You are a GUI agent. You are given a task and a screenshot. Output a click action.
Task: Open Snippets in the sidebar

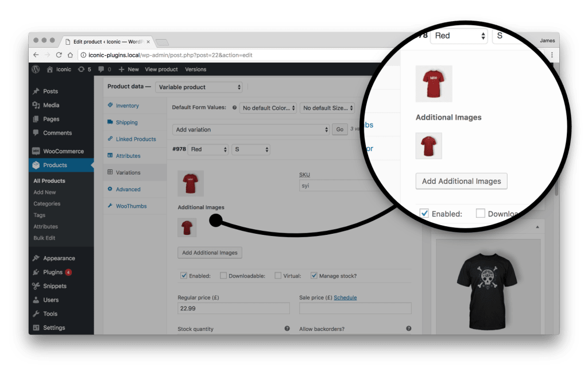(55, 286)
